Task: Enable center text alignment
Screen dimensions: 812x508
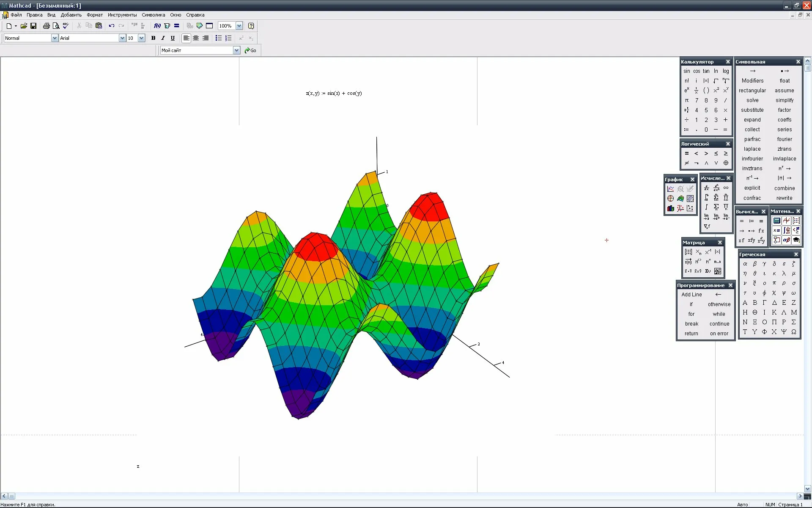Action: click(196, 38)
